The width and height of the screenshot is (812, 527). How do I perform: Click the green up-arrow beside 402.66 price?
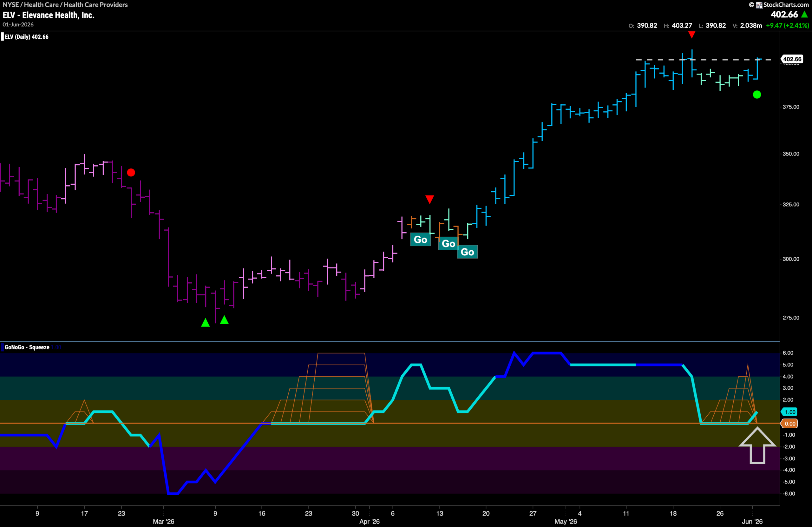click(804, 14)
